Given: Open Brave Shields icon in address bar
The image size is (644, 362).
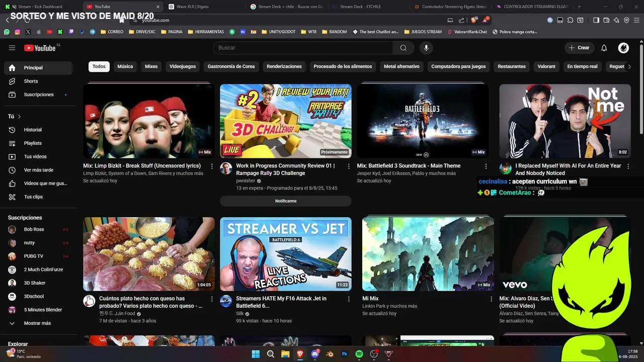Looking at the screenshot, I should [473, 20].
